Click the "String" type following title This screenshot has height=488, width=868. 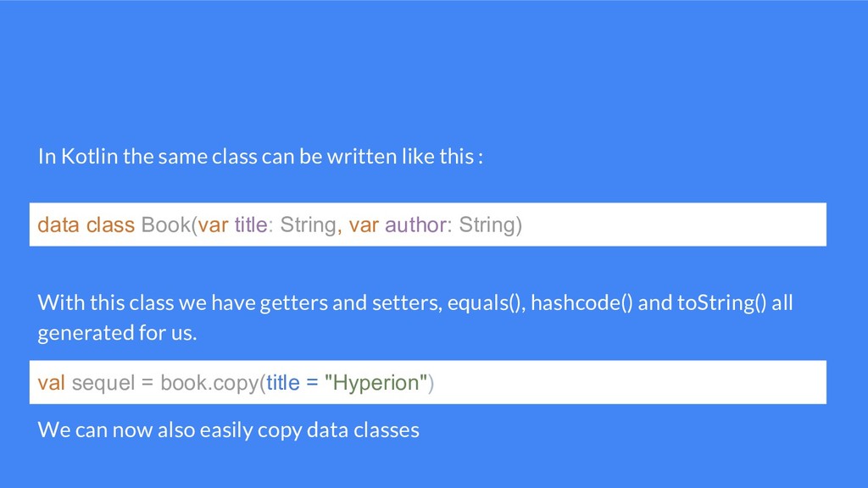click(308, 225)
